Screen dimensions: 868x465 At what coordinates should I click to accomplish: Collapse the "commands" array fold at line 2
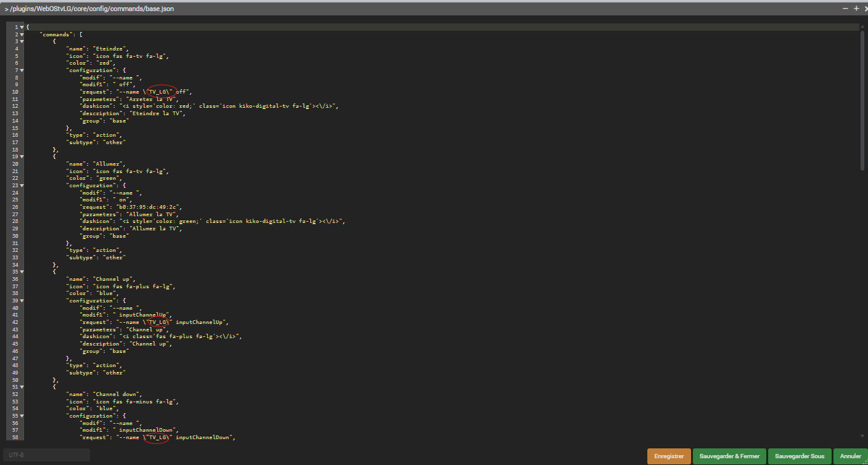[22, 34]
